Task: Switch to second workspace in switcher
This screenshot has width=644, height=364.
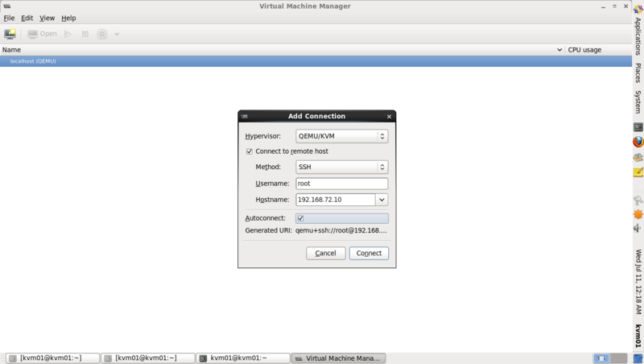Action: pyautogui.click(x=618, y=358)
